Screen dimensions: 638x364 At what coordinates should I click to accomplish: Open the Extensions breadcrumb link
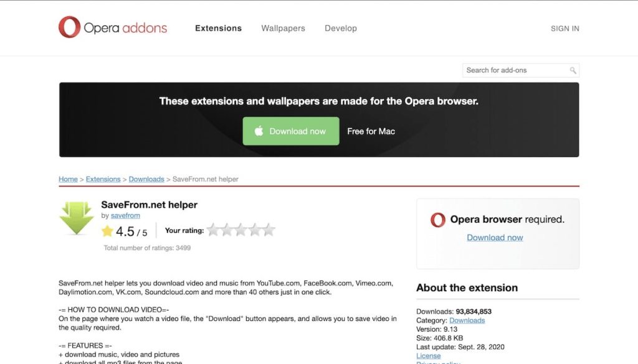click(x=103, y=179)
